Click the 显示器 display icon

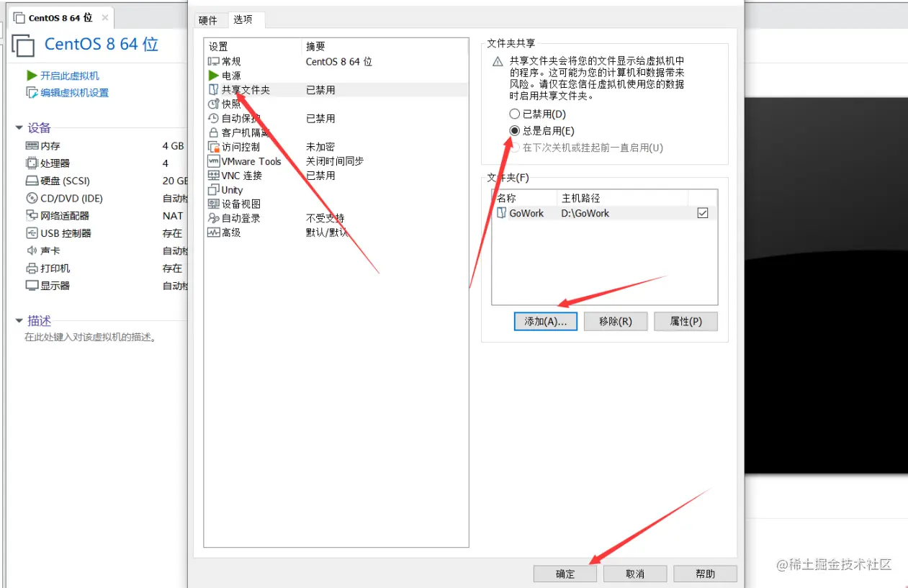coord(32,286)
